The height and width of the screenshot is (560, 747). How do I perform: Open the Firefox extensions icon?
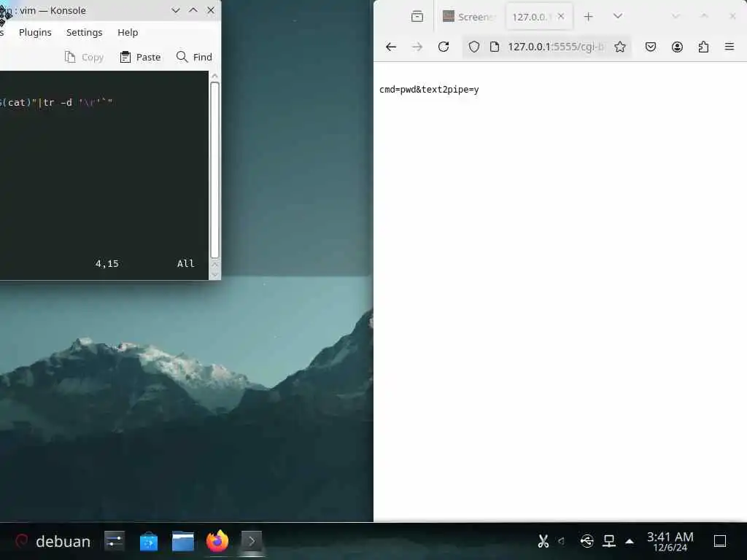703,47
